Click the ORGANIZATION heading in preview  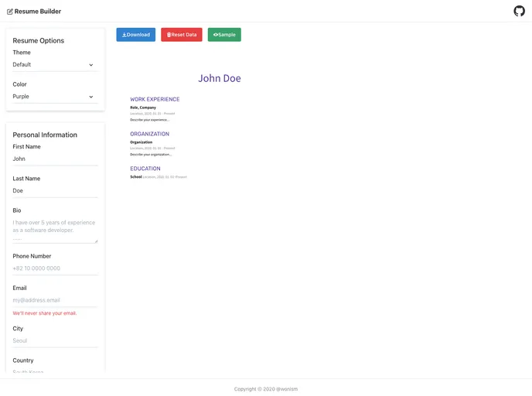(x=150, y=134)
